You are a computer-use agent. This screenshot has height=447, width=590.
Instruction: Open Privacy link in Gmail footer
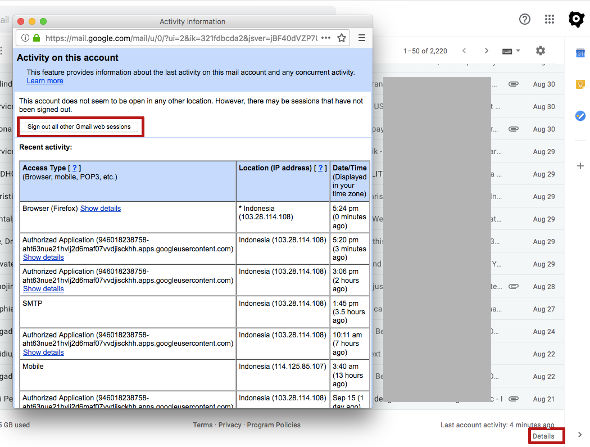coord(230,424)
